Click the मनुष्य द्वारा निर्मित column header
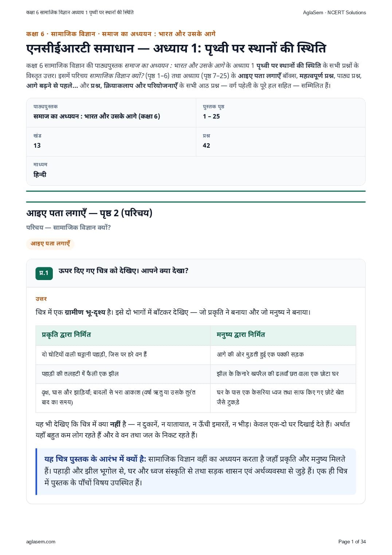 pyautogui.click(x=283, y=335)
